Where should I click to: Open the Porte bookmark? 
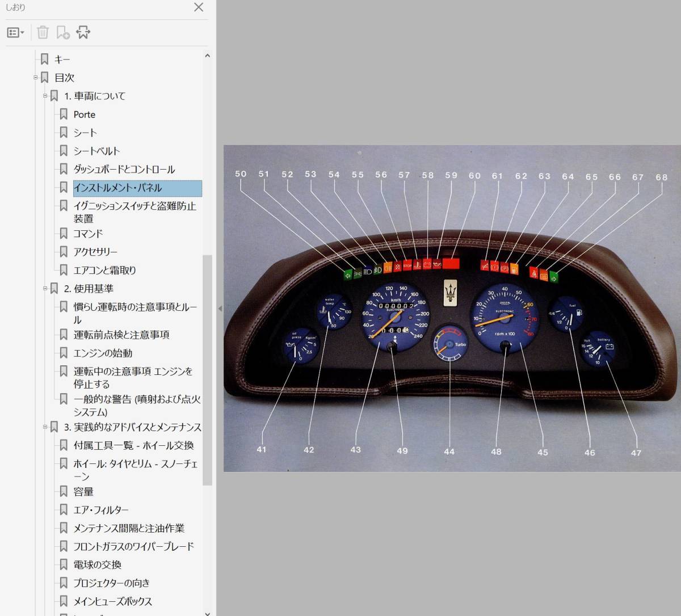[85, 115]
